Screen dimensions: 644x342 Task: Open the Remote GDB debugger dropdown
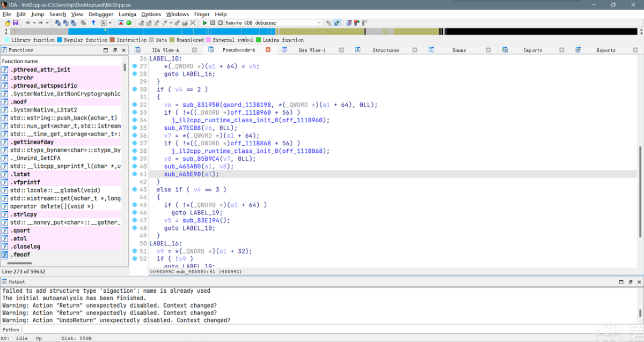pyautogui.click(x=319, y=23)
